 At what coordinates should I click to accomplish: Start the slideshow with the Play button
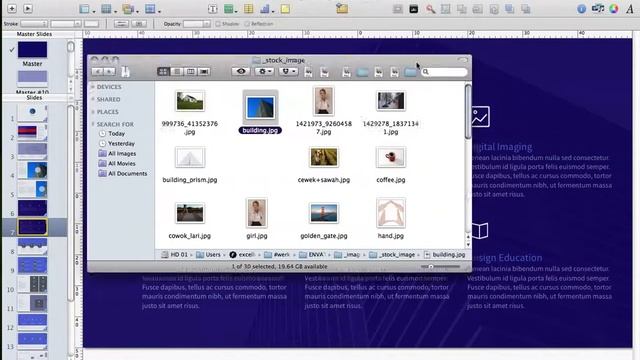point(28,8)
